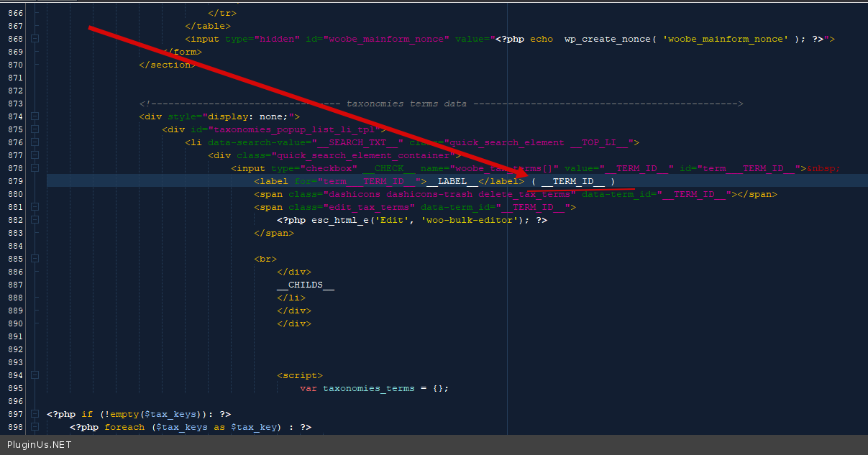Click the PluginUs.NET watermark text
This screenshot has height=455, width=868.
tap(40, 445)
